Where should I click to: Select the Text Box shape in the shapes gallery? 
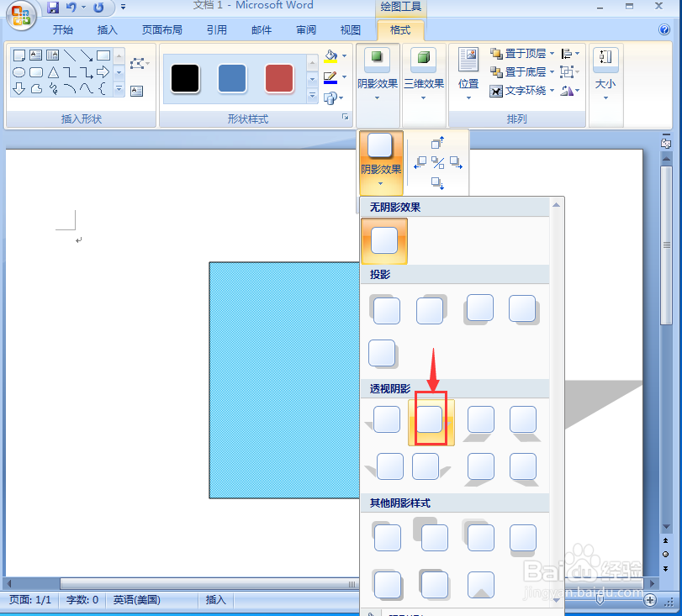point(35,55)
